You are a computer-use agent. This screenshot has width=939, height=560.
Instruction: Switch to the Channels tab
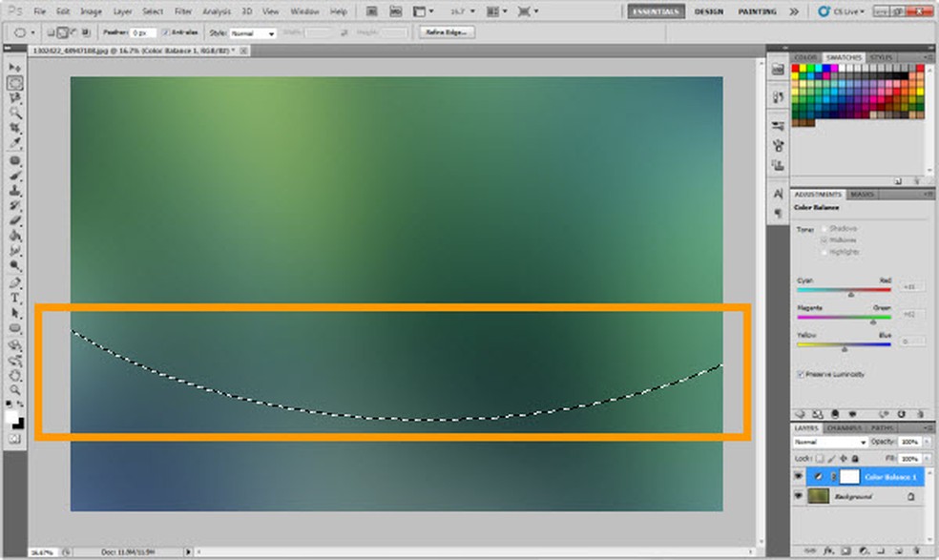click(x=844, y=427)
